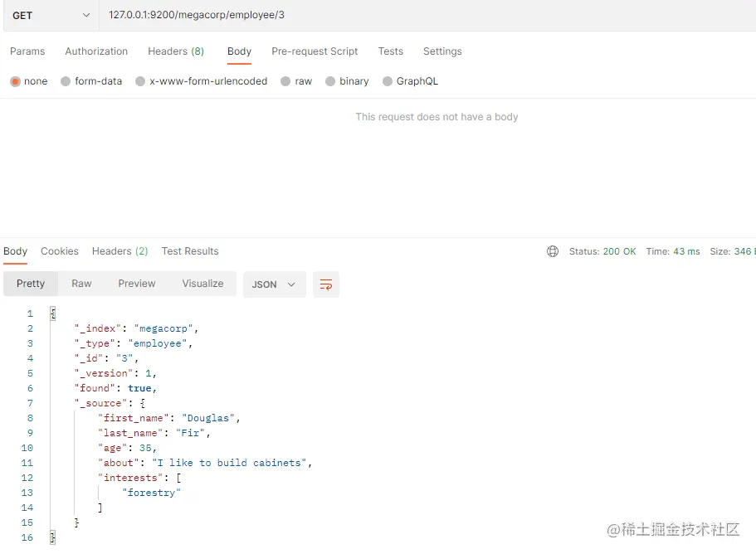Open the Headers (8) request tab
756x554 pixels.
click(176, 51)
